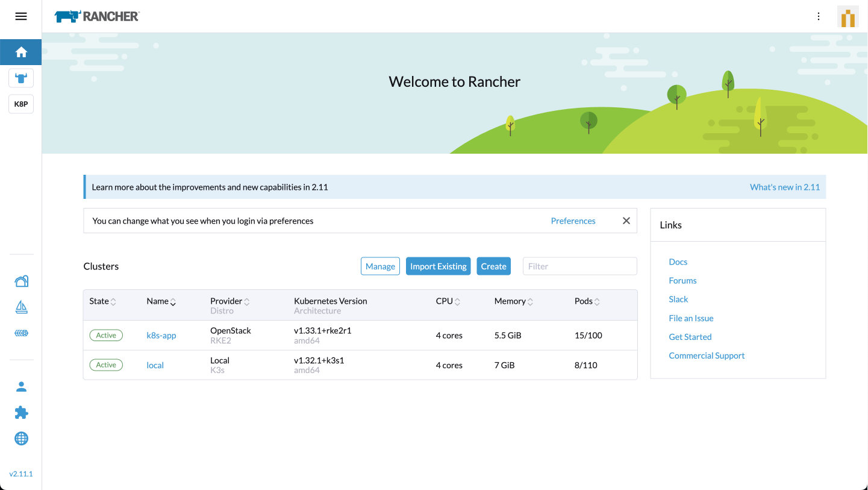Viewport: 868px width, 490px height.
Task: Click the 7 GiB memory value
Action: pyautogui.click(x=505, y=365)
